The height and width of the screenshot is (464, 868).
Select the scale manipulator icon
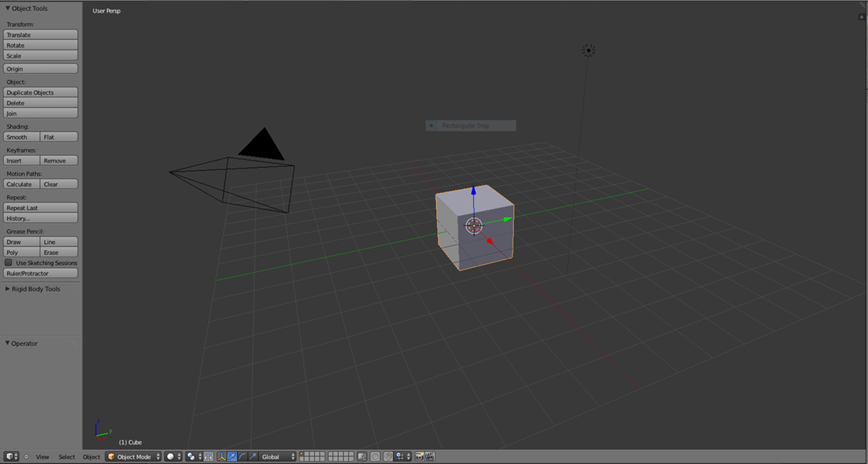click(253, 457)
